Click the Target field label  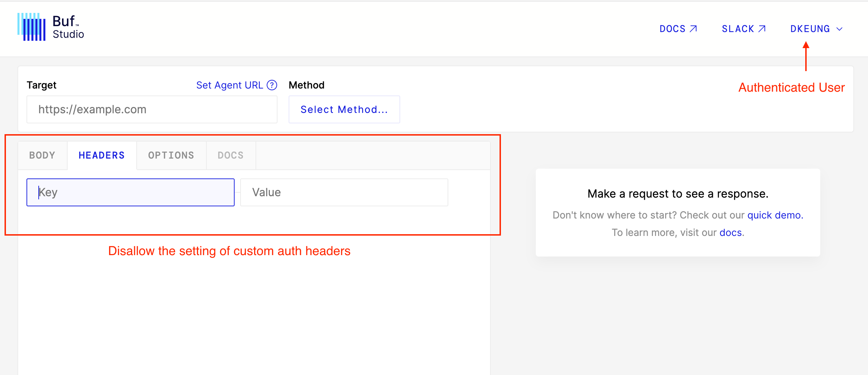41,85
